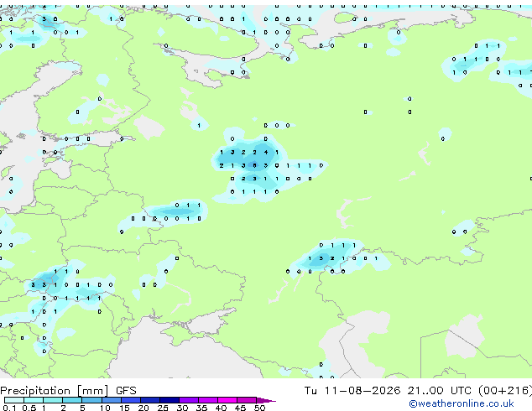The image size is (532, 411).
Task: Click the 1–2 mm legend color box
Action: pyautogui.click(x=53, y=400)
